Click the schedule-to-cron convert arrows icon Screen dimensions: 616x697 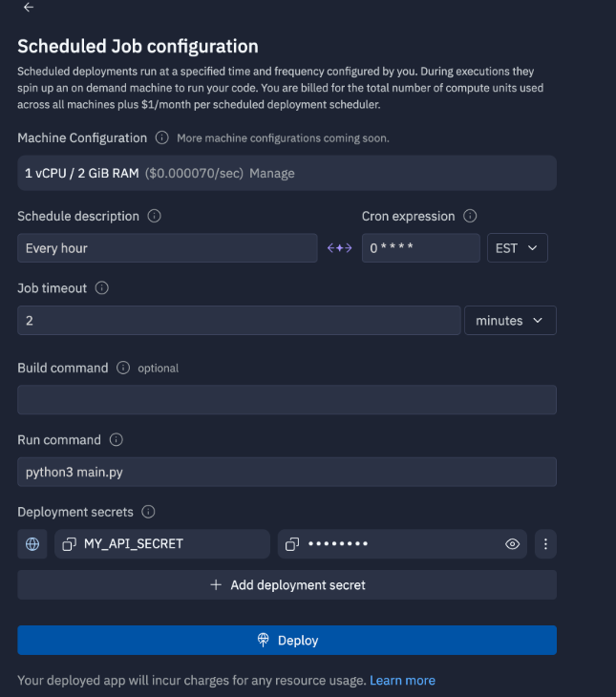click(340, 248)
